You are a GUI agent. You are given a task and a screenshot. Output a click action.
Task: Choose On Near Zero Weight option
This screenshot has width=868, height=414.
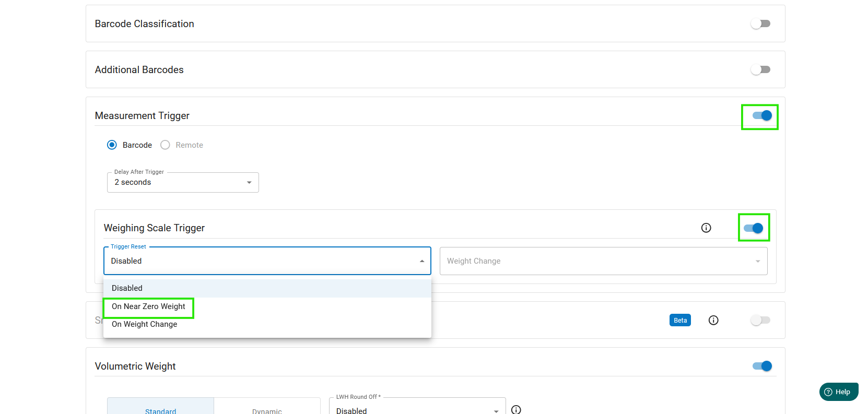pyautogui.click(x=148, y=306)
